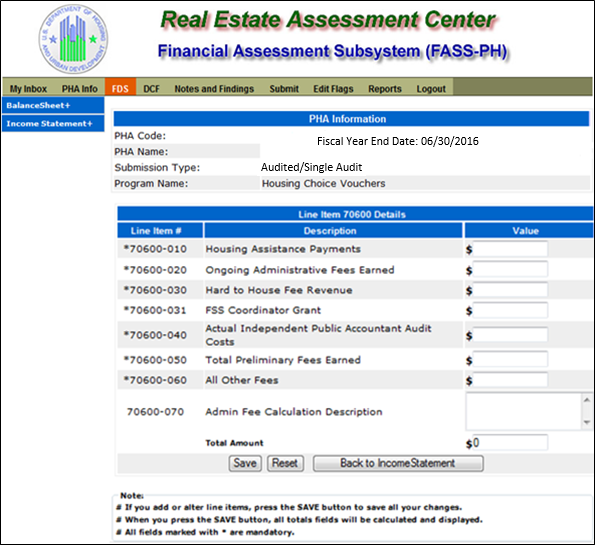Click the Logout tab
The width and height of the screenshot is (598, 552).
pos(431,89)
